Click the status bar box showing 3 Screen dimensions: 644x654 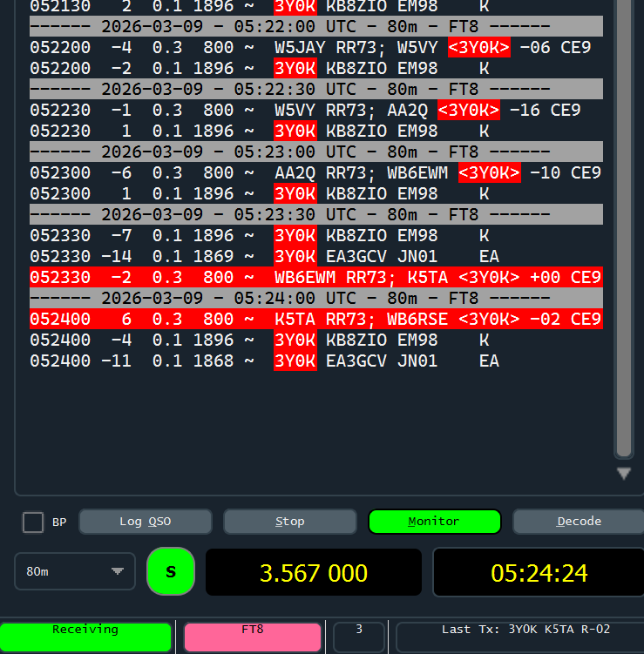pyautogui.click(x=359, y=637)
